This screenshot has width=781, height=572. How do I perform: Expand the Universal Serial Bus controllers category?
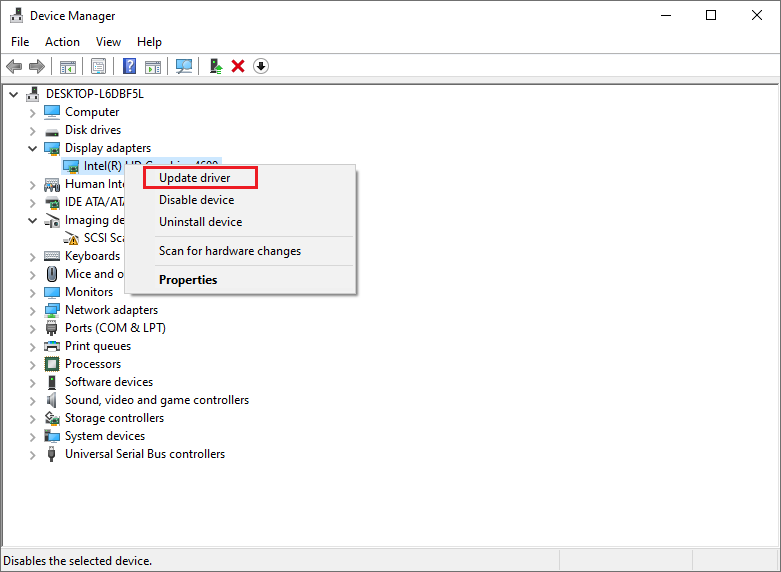click(32, 455)
